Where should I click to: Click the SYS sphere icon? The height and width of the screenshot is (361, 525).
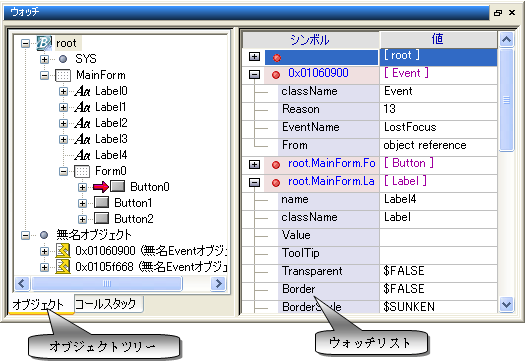point(63,59)
